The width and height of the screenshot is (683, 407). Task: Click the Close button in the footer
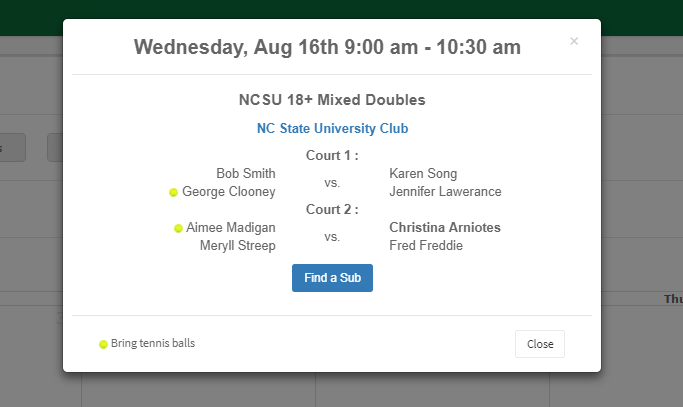pyautogui.click(x=540, y=344)
